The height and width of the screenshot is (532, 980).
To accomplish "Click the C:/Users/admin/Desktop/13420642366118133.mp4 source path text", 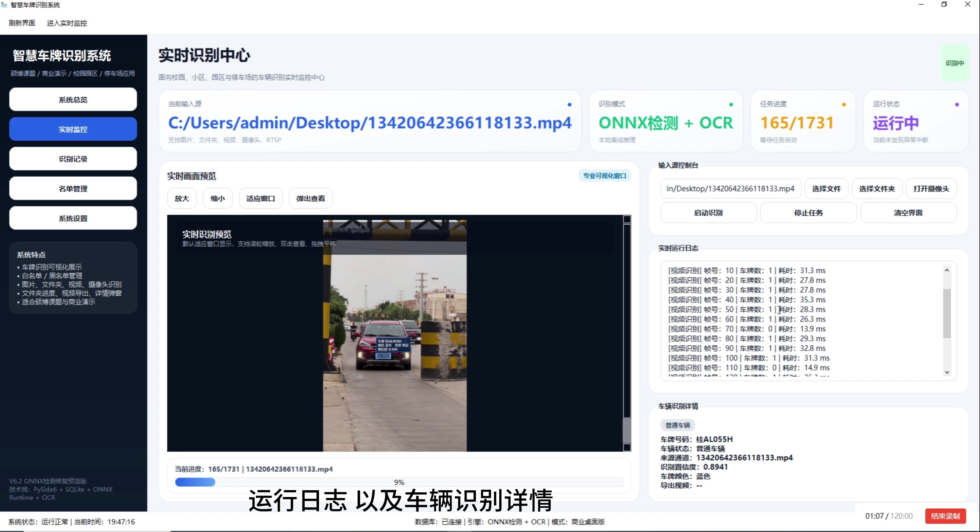I will (370, 123).
